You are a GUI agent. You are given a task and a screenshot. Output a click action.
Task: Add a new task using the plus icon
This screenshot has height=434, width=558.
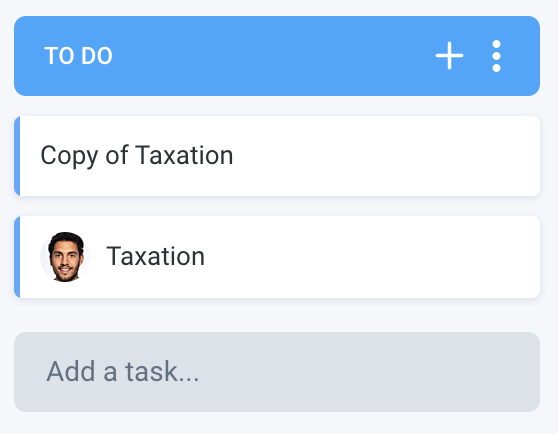pos(449,56)
